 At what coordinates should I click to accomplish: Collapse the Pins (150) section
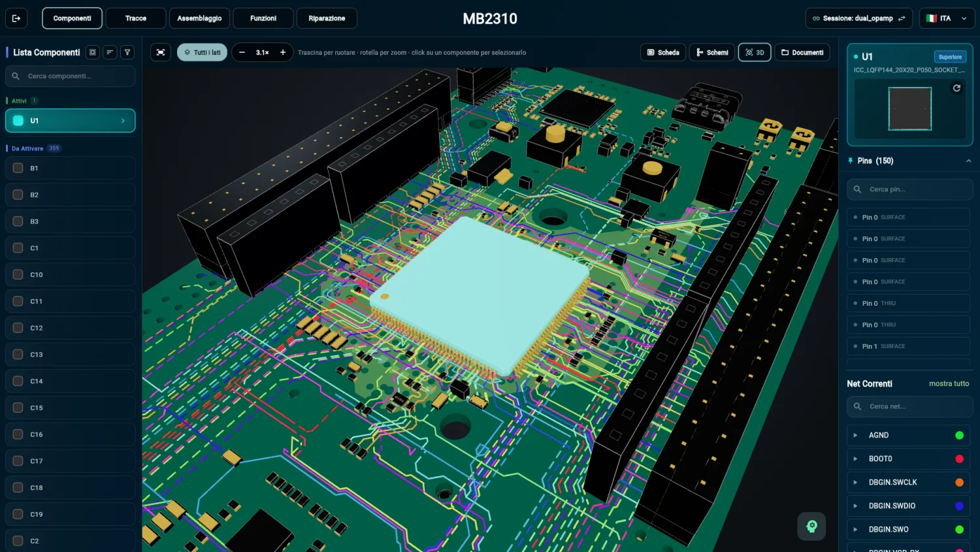[968, 161]
